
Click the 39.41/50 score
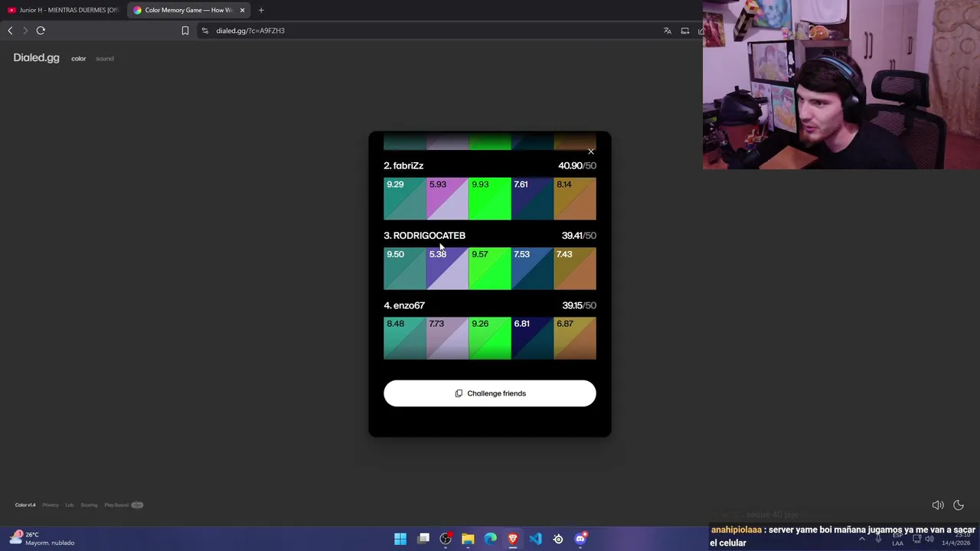[x=579, y=235]
